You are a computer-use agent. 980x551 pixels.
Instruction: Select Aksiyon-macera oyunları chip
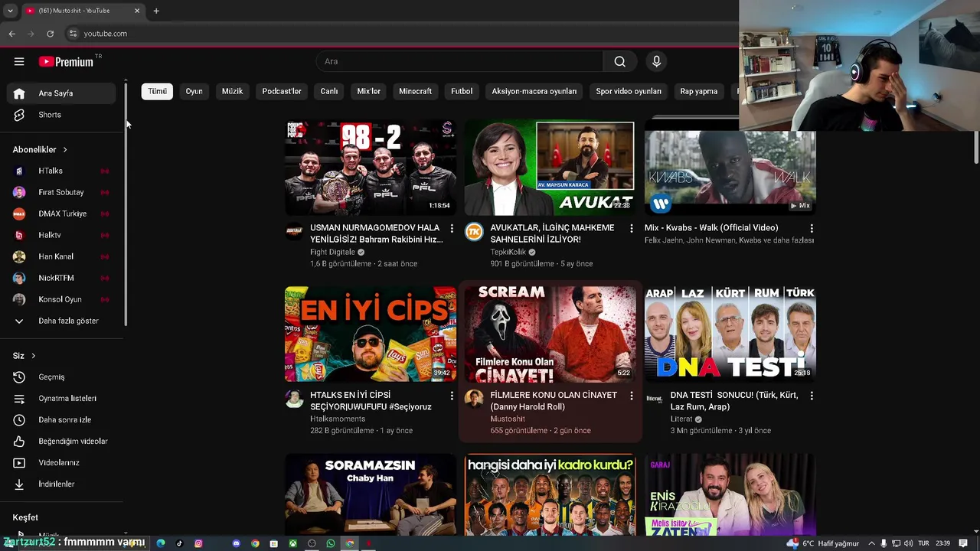[x=534, y=91]
